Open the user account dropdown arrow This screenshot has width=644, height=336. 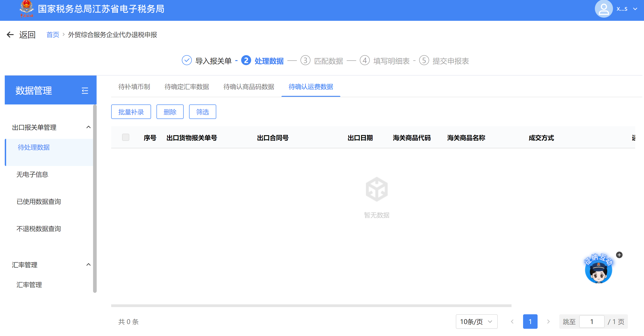tap(635, 9)
